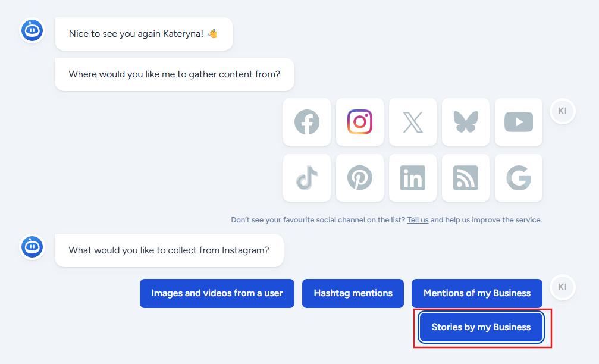
Task: Choose the Instagram source icon
Action: pos(360,122)
